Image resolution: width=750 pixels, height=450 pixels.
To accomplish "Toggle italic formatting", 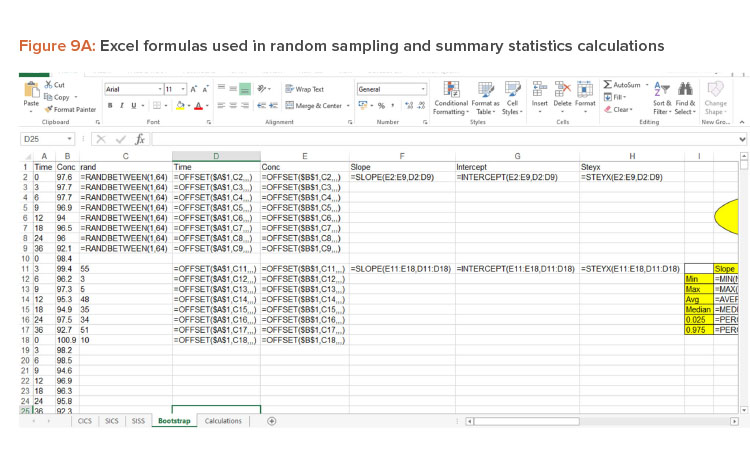I will click(121, 106).
